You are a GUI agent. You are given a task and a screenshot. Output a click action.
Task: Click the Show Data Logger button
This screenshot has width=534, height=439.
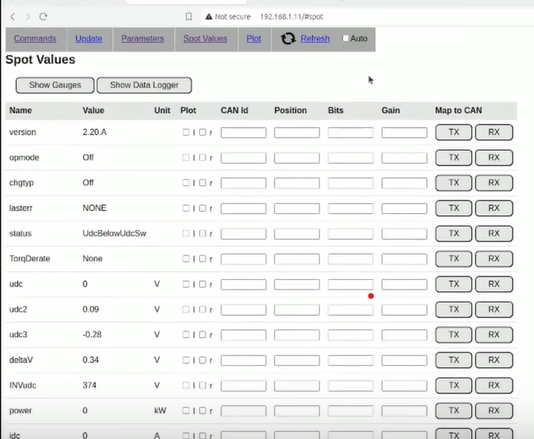click(x=144, y=85)
